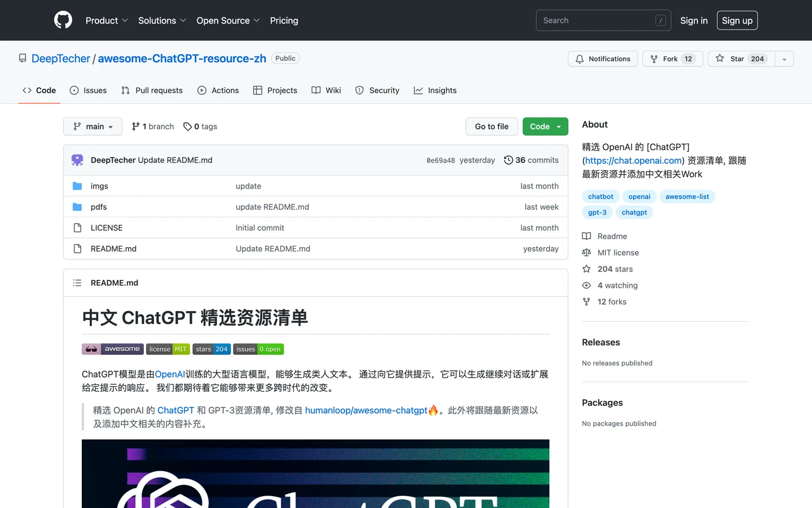Expand the Product menu
Image resolution: width=812 pixels, height=508 pixels.
[107, 20]
